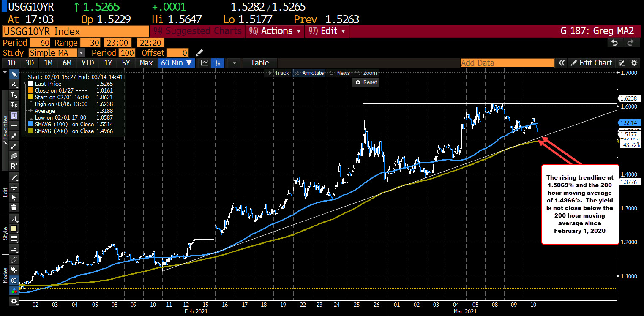Select the arrow pointer tool

click(x=14, y=74)
